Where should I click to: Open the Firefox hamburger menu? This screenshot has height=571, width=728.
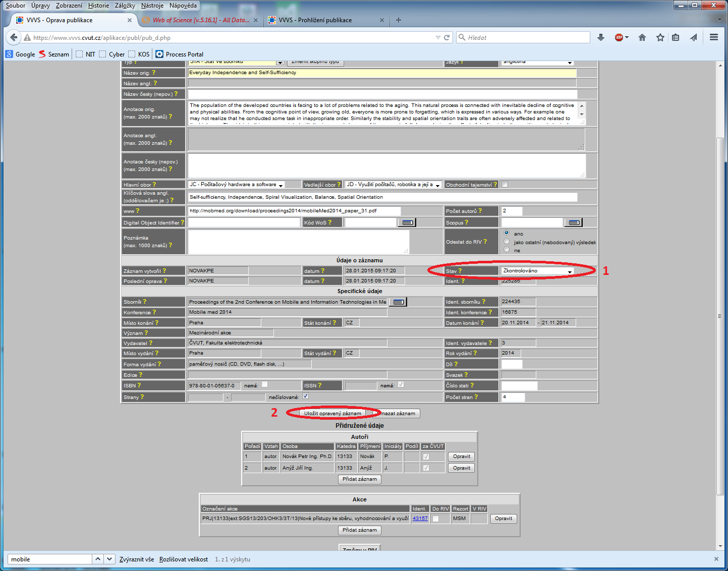(x=714, y=37)
